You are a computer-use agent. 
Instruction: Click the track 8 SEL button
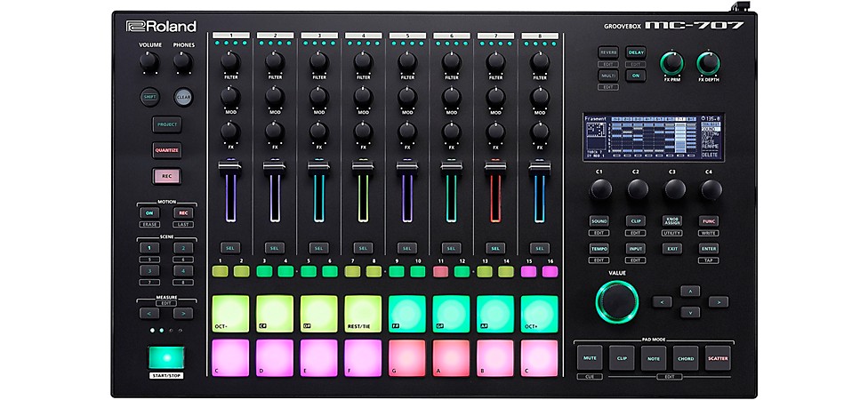tap(539, 248)
